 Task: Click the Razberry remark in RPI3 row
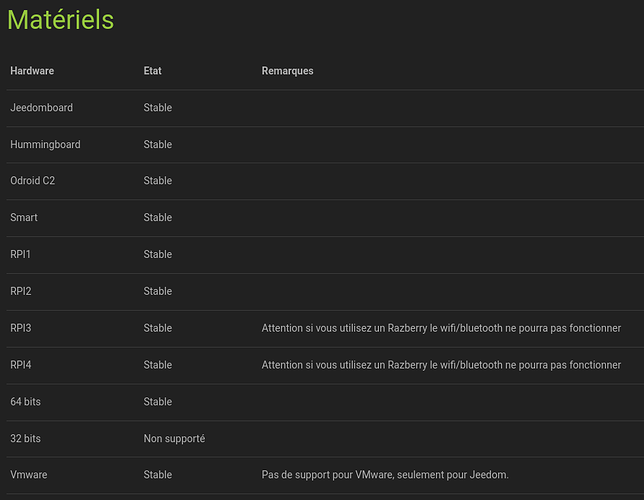coord(441,328)
